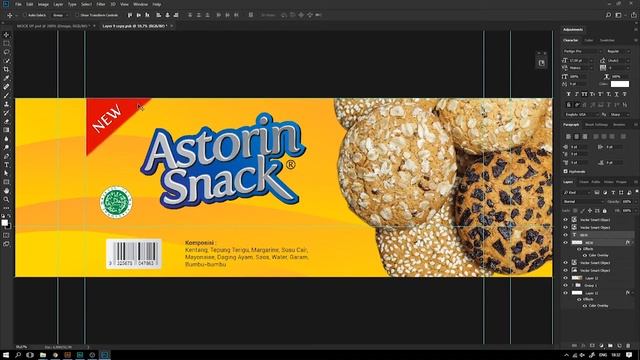Click the search icon in options bar
Viewport: 640px width, 360px height.
click(608, 15)
